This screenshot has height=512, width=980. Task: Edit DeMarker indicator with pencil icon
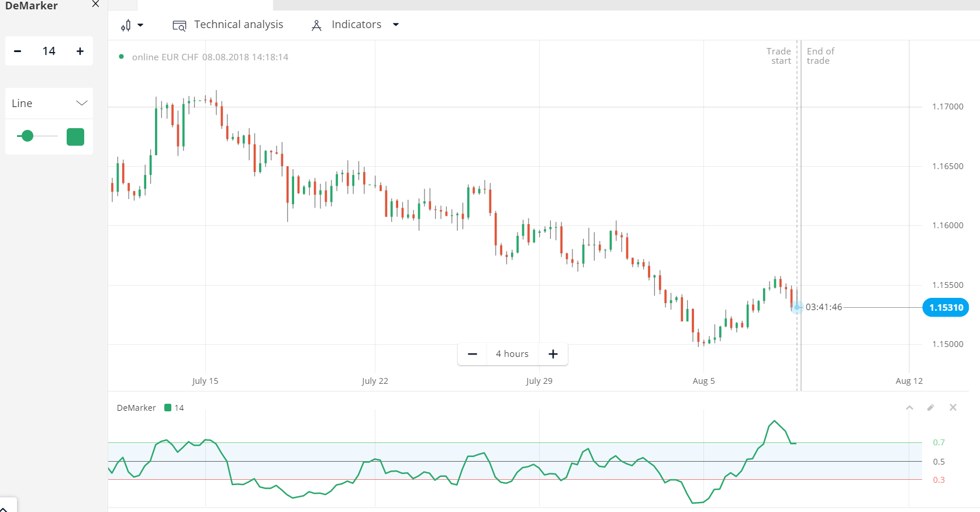(931, 408)
